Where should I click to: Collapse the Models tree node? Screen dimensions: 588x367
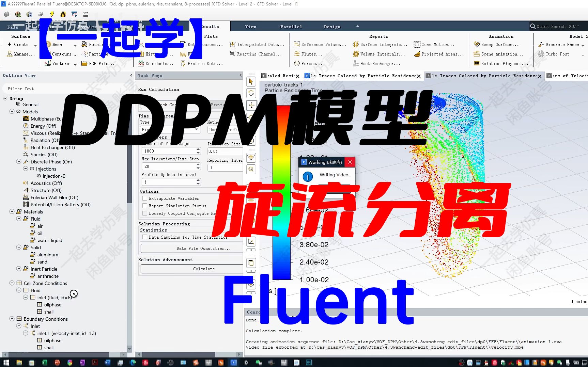click(12, 111)
